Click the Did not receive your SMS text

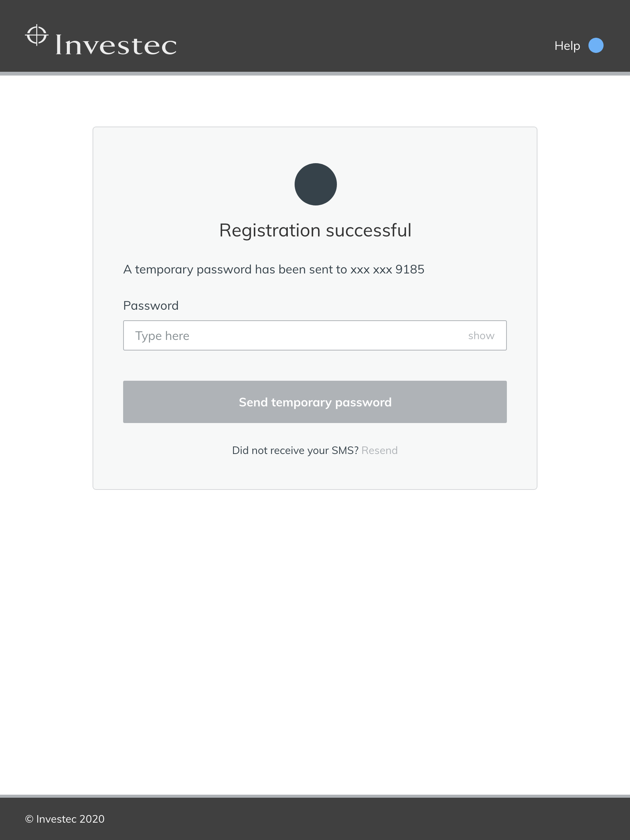(x=295, y=450)
